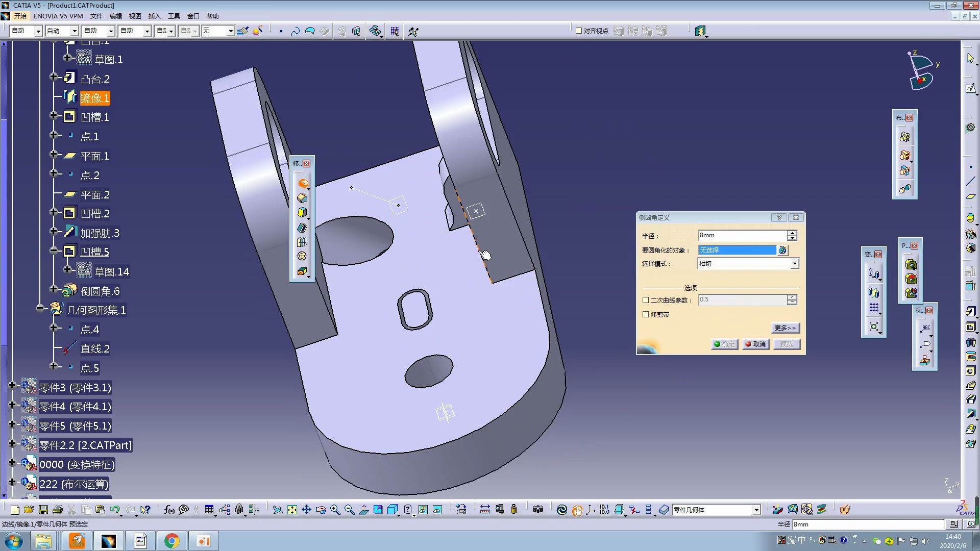Screen dimensions: 980x551
Task: Click the Open file folder icon
Action: click(29, 510)
